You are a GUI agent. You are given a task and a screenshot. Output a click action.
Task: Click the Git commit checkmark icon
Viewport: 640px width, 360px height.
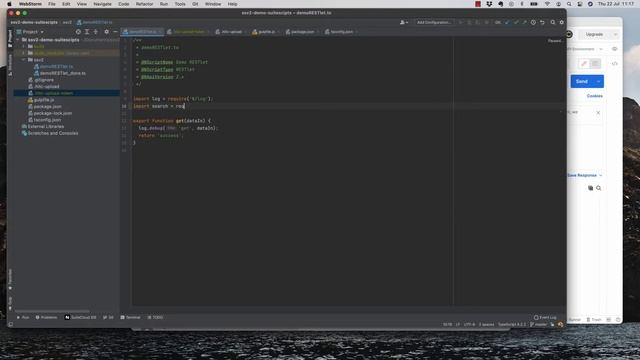[x=516, y=22]
